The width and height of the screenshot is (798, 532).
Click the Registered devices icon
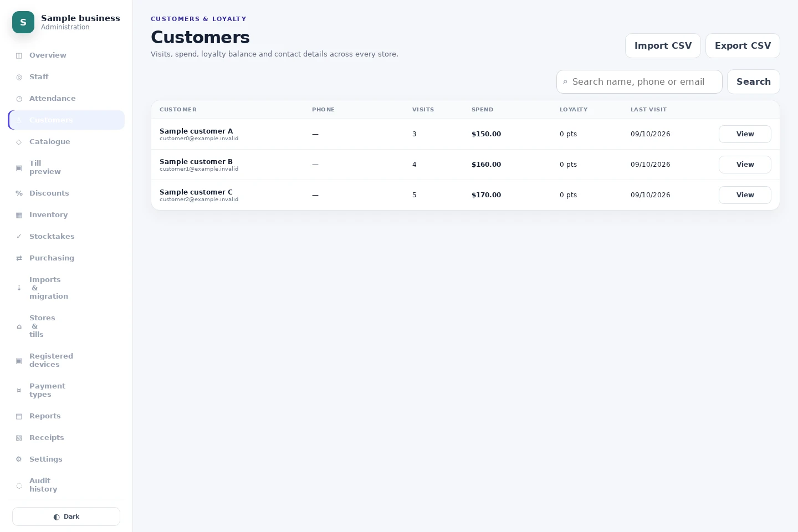tap(19, 361)
